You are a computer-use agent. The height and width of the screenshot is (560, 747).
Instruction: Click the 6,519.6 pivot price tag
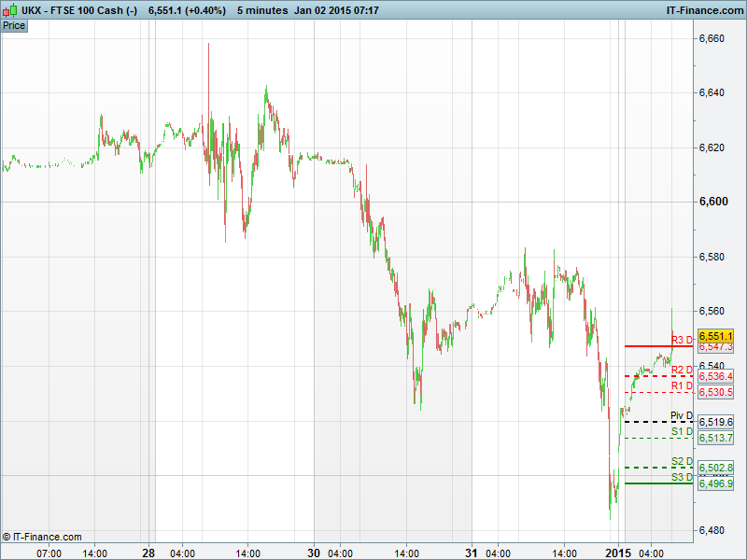716,422
